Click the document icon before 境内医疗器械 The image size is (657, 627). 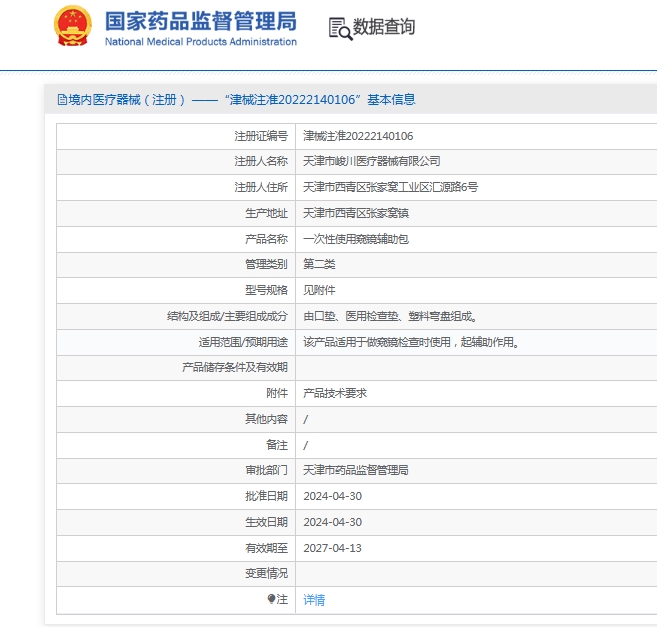pos(62,100)
